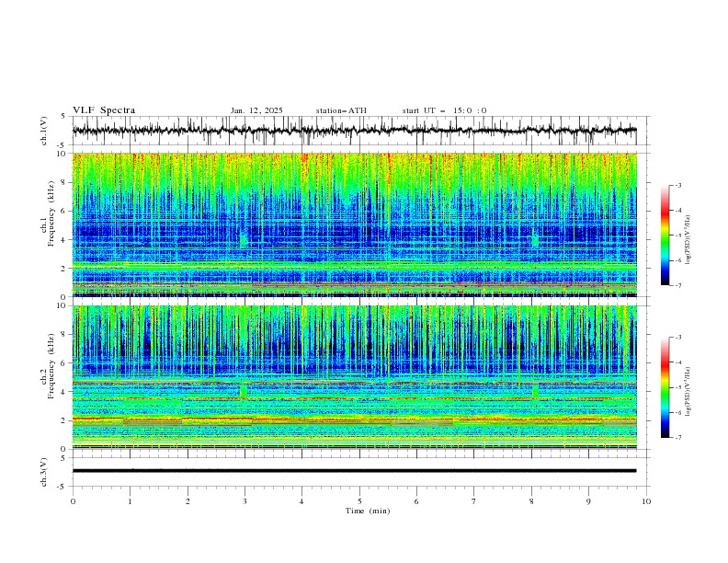Screen dimensions: 728x563
Task: Click the ch.2 Frequency (kHz) axis label
Action: click(x=48, y=365)
